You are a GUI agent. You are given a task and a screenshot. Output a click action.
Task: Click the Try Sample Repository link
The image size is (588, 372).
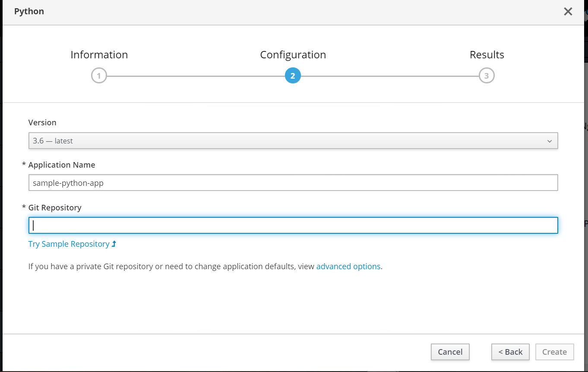click(x=69, y=243)
